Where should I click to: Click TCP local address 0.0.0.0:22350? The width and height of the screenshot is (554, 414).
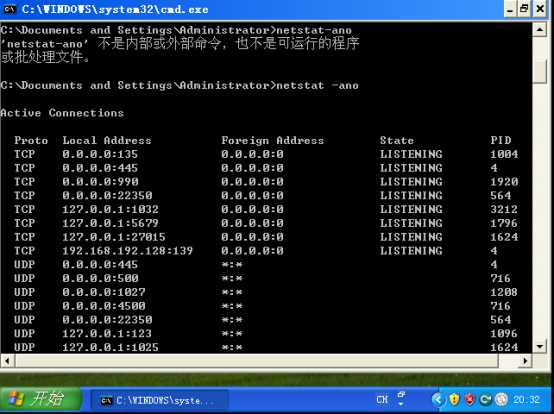107,196
